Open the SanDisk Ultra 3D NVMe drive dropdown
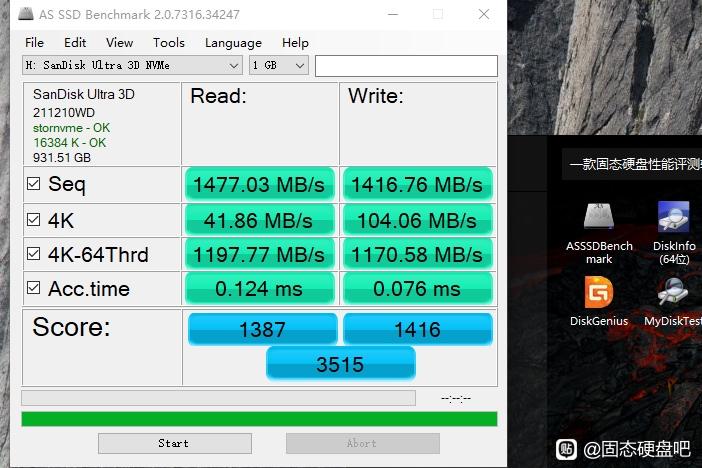Screen dimensions: 702x468 coord(132,65)
